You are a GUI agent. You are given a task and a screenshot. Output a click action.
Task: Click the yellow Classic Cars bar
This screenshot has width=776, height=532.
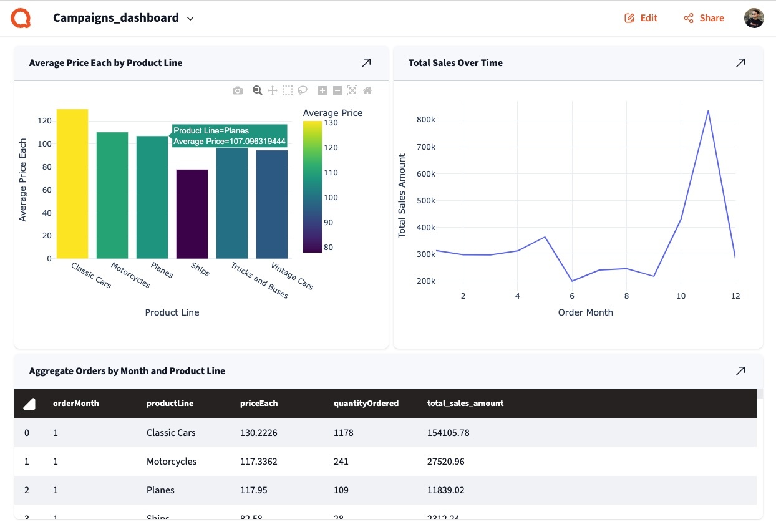[72, 184]
